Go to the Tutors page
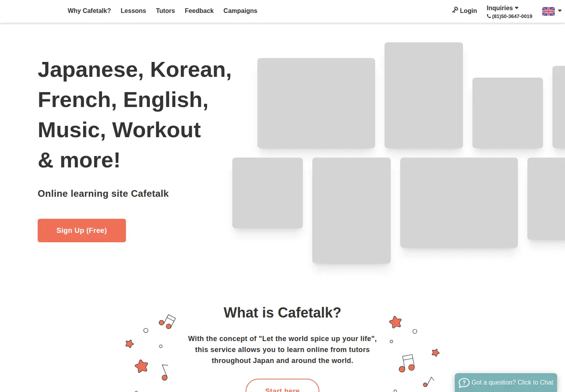Screen dimensions: 565x392 point(165,11)
